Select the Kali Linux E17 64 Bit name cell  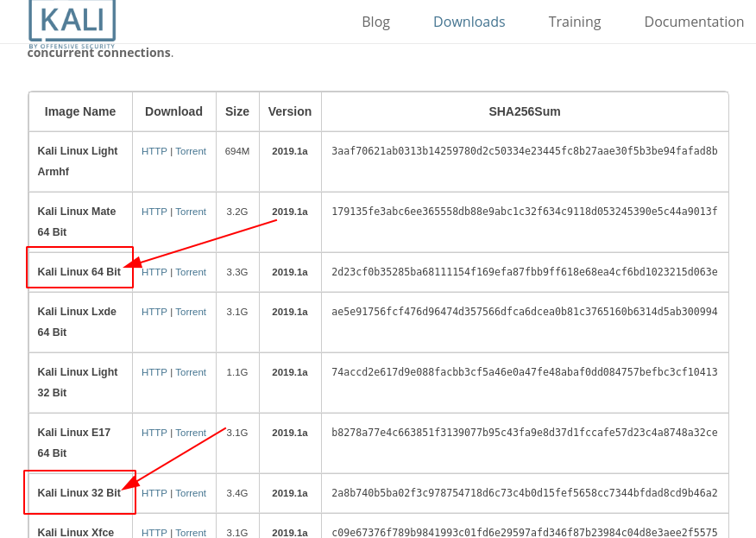click(x=80, y=443)
